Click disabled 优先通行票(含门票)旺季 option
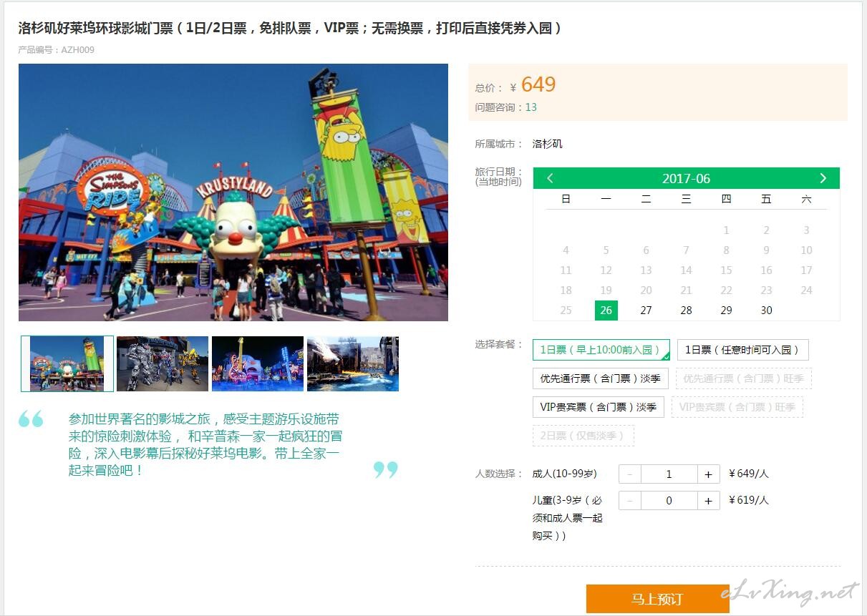The height and width of the screenshot is (616, 867). (x=744, y=378)
